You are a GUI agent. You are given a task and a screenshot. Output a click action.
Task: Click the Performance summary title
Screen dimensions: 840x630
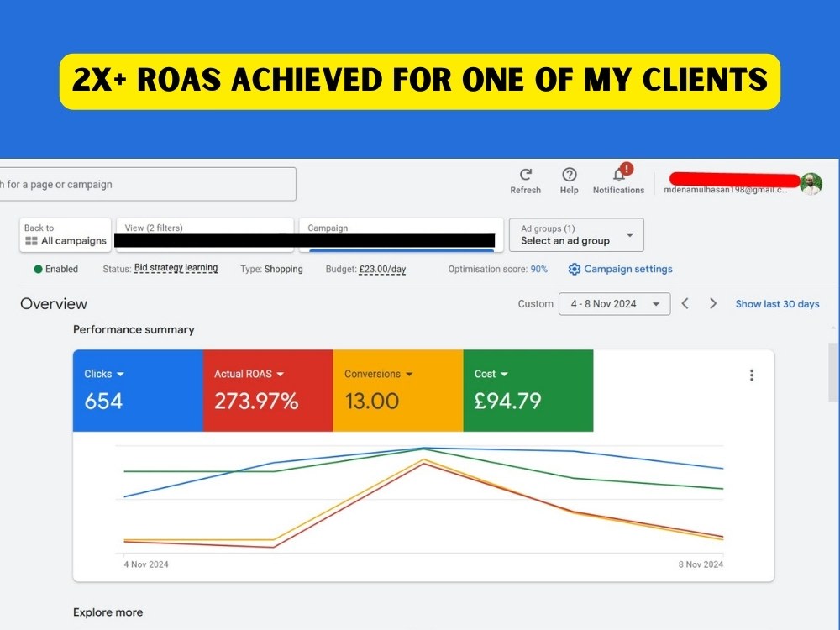(x=134, y=329)
